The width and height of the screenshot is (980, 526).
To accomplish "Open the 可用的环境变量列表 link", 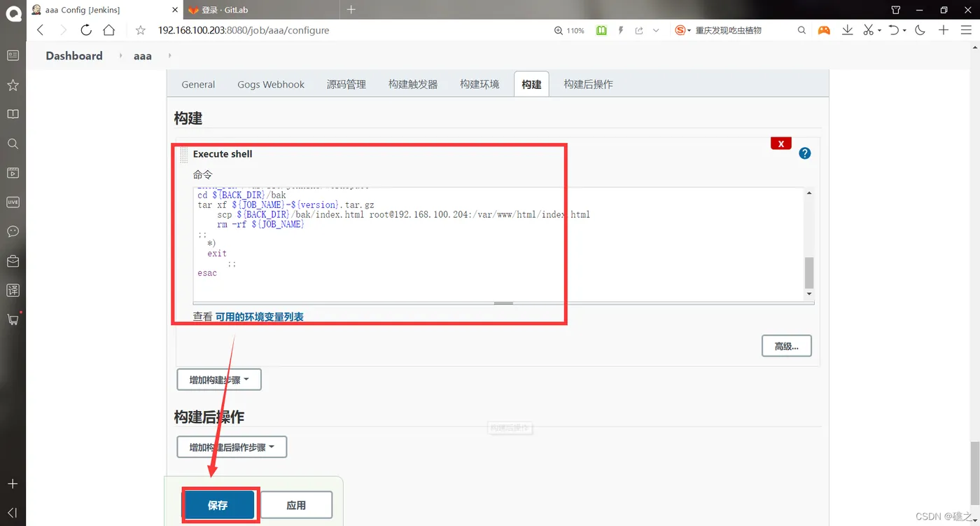I will coord(260,317).
